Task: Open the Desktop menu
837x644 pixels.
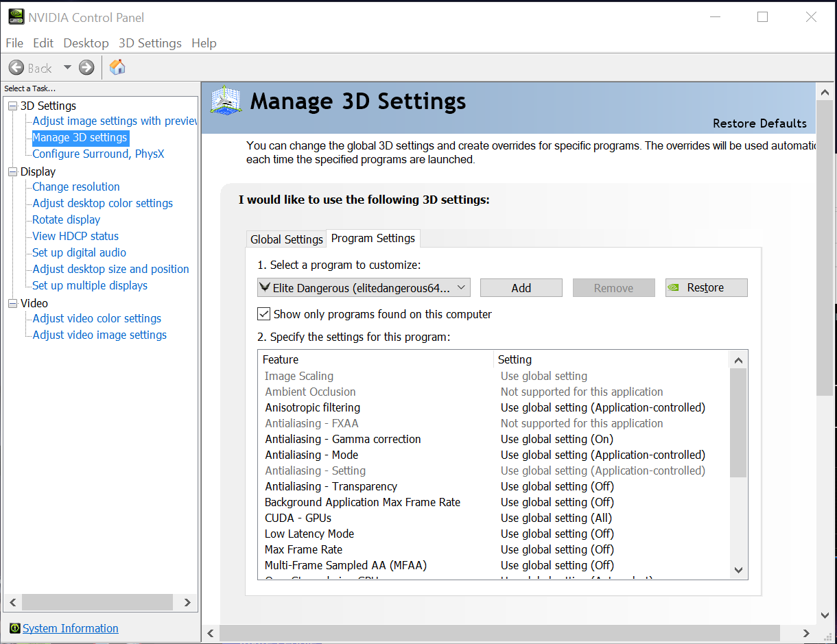Action: pos(86,43)
